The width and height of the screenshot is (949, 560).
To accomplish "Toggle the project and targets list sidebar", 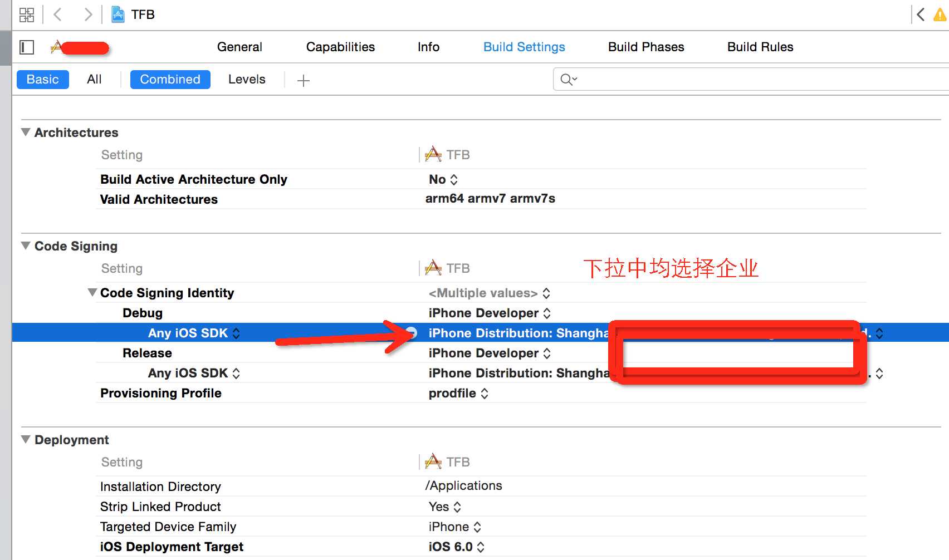I will [x=27, y=47].
